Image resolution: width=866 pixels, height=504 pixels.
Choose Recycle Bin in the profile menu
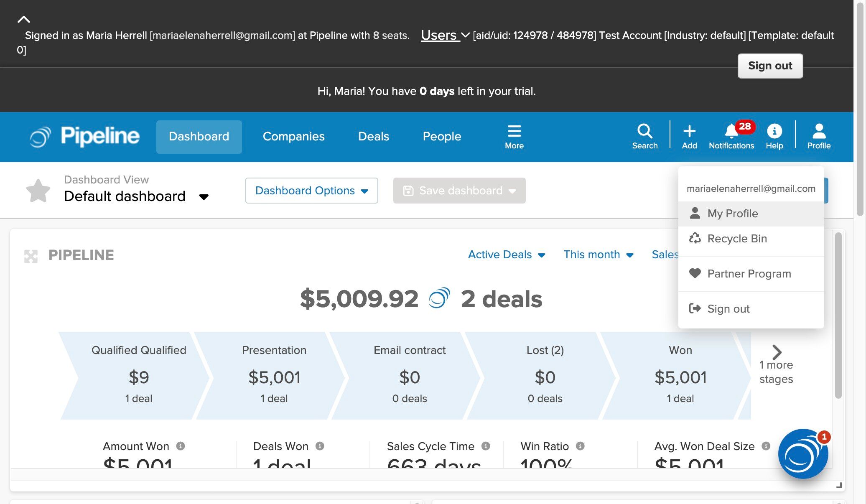coord(737,239)
